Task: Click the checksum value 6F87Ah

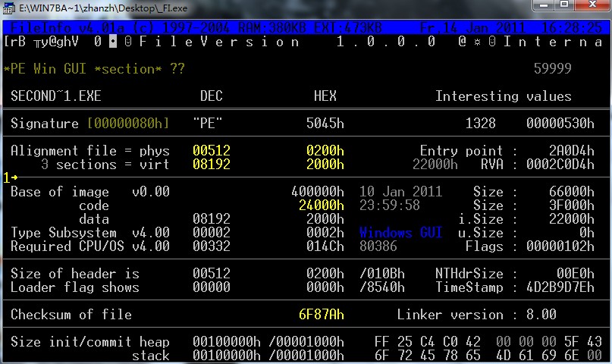Action: 322,315
